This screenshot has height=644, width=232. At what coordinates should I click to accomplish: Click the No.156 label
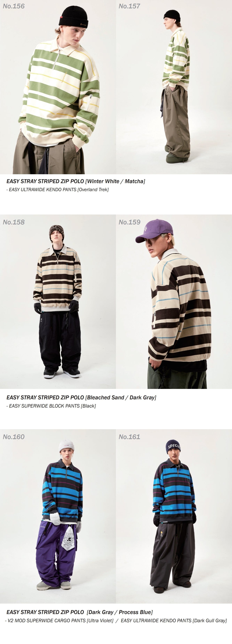point(14,6)
